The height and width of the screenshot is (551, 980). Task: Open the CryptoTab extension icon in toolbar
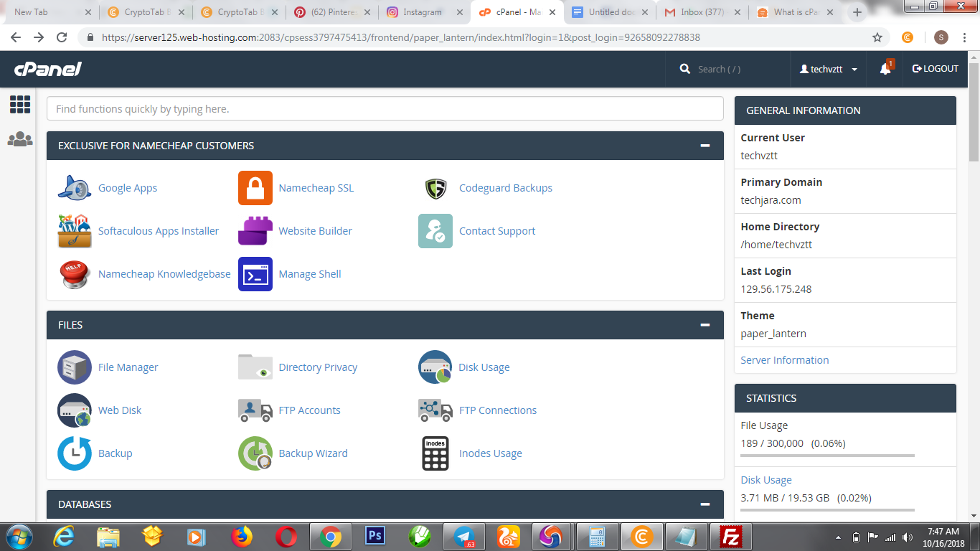pos(908,37)
